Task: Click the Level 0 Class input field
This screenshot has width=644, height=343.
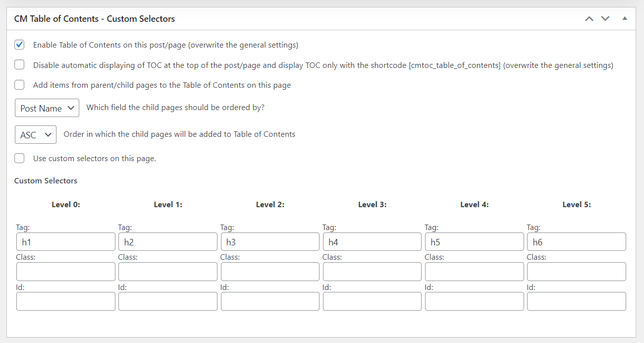Action: [66, 272]
